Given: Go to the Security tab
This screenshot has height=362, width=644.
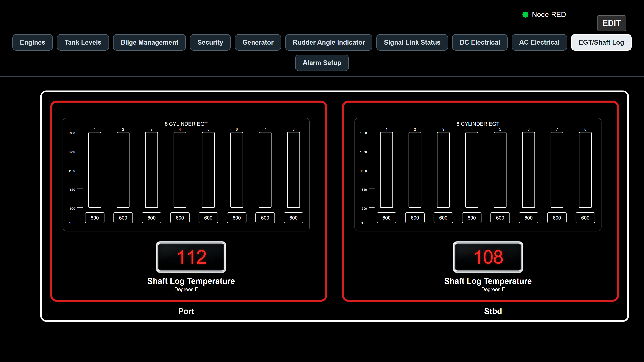Looking at the screenshot, I should [210, 42].
